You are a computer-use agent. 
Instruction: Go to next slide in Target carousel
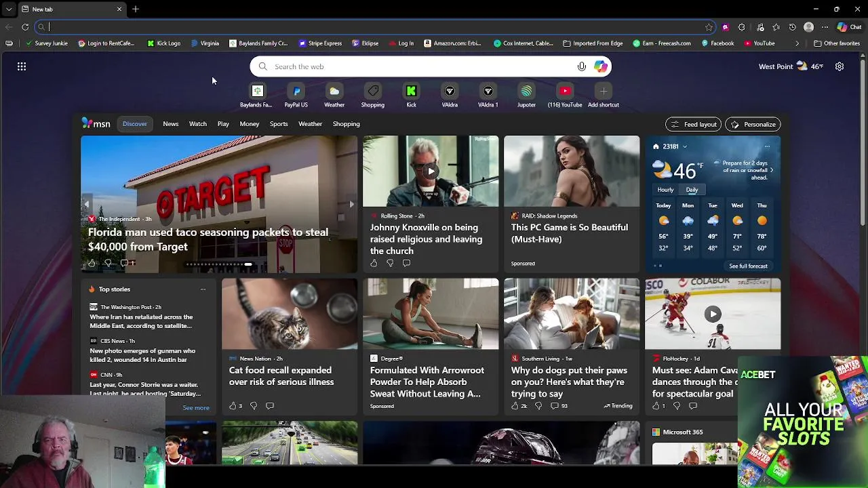point(351,204)
